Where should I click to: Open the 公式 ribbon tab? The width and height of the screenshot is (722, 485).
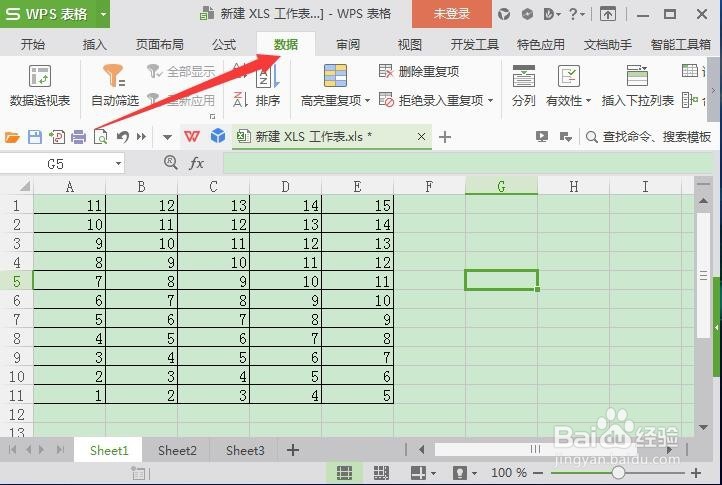click(x=224, y=44)
